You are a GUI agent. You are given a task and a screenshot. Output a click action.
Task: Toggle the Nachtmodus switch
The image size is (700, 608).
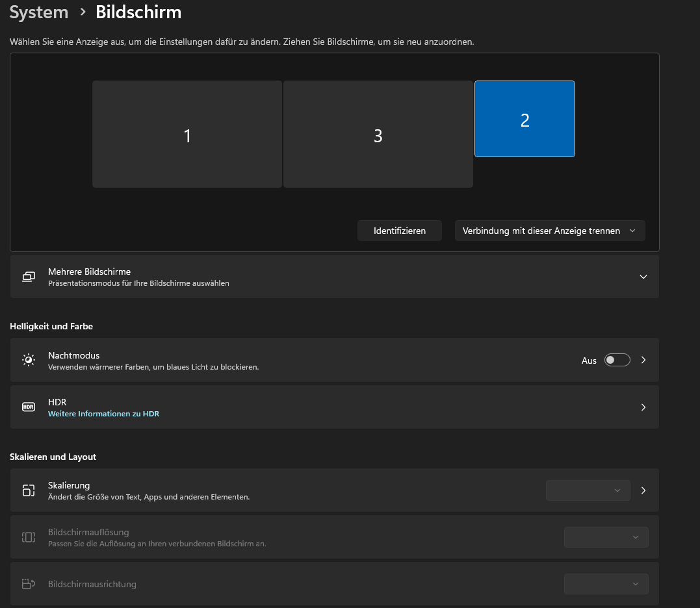pos(617,360)
